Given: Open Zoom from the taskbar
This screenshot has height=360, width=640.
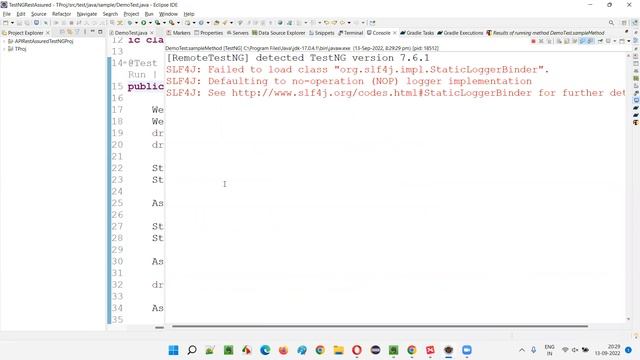Looking at the screenshot, I should pos(467,350).
